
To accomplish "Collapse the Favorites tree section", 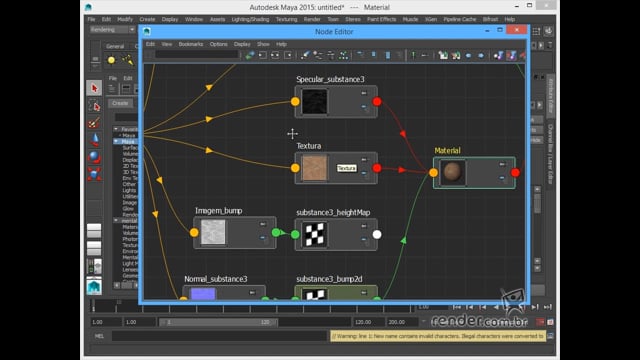I will (x=116, y=129).
